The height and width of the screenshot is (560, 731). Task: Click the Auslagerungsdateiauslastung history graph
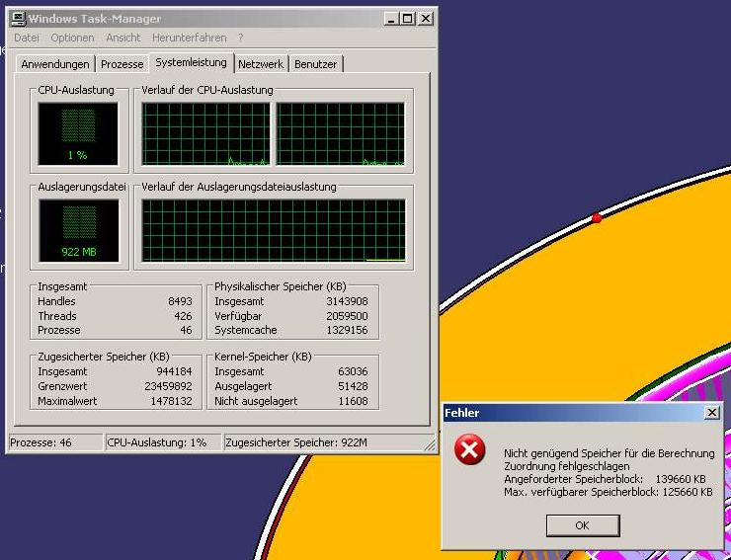pos(274,230)
